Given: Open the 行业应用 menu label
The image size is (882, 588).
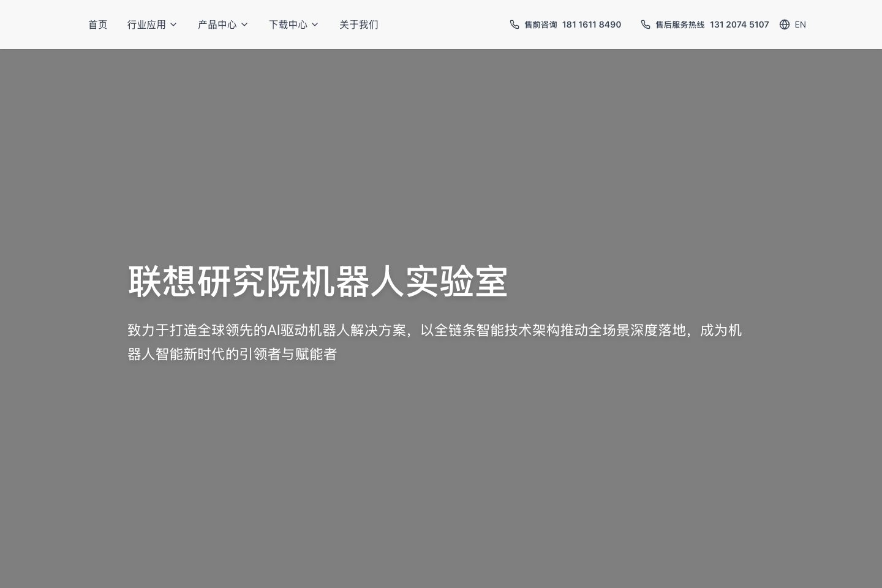Looking at the screenshot, I should pos(146,24).
